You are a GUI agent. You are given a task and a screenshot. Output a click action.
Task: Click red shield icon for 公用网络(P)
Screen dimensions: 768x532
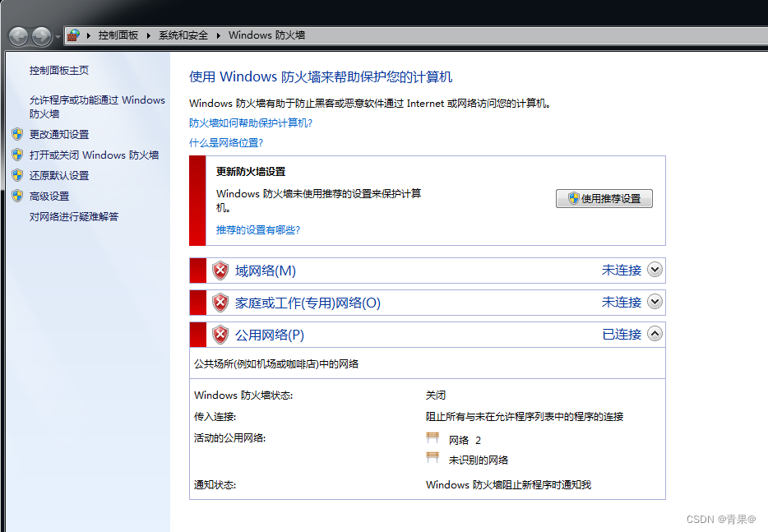click(x=220, y=335)
